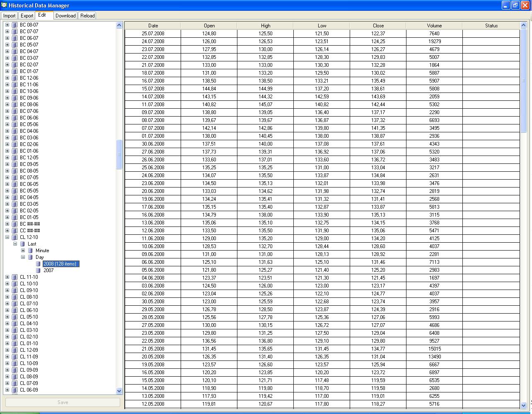This screenshot has width=532, height=414.
Task: Click the data table scroll-up arrow
Action: point(523,25)
